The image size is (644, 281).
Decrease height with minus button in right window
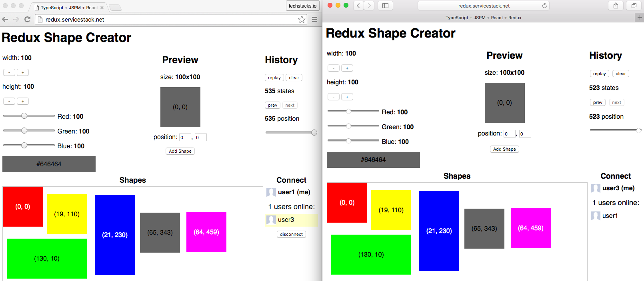click(x=333, y=97)
